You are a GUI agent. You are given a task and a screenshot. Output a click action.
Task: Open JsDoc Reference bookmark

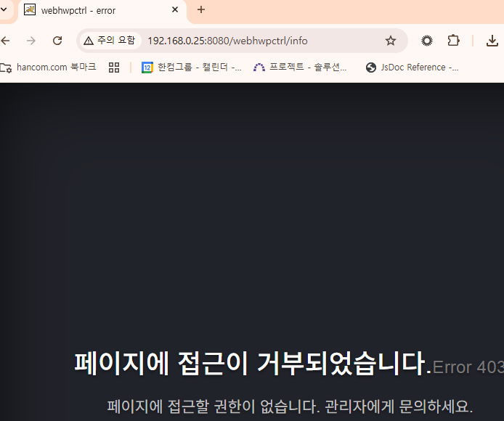coord(412,68)
